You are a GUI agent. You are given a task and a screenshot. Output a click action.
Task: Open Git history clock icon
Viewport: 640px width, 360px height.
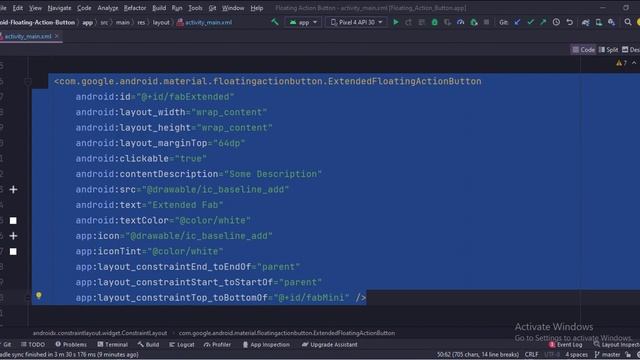[x=556, y=22]
